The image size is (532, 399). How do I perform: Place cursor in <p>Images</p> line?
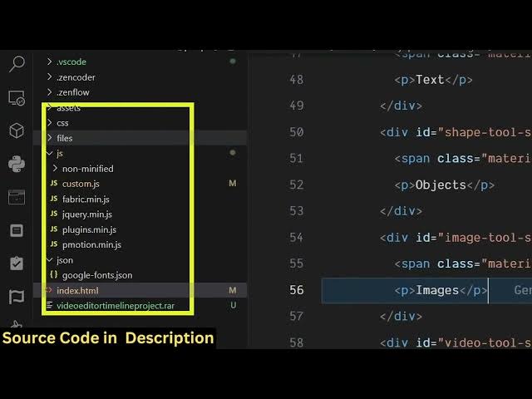441,290
